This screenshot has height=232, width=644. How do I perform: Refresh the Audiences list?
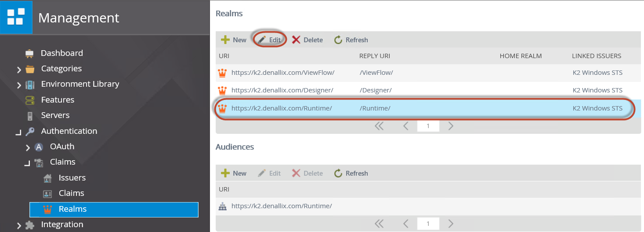[351, 173]
